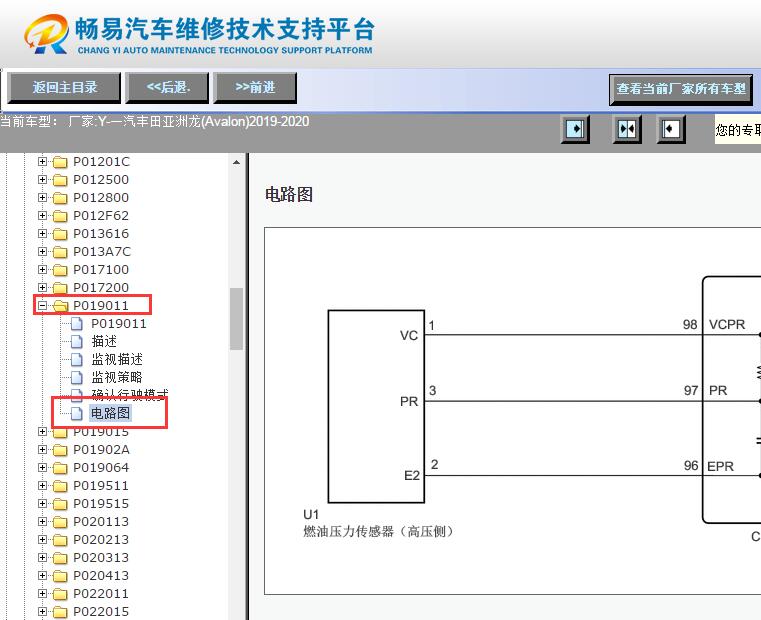Screen dimensions: 761x620
Task: Go forward with the >>前进 button
Action: point(255,87)
